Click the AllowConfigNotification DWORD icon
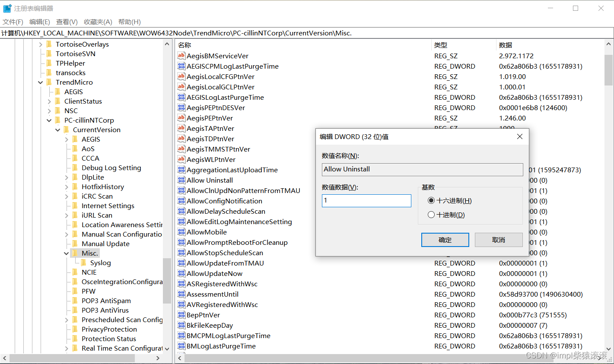The width and height of the screenshot is (614, 364). (x=181, y=201)
